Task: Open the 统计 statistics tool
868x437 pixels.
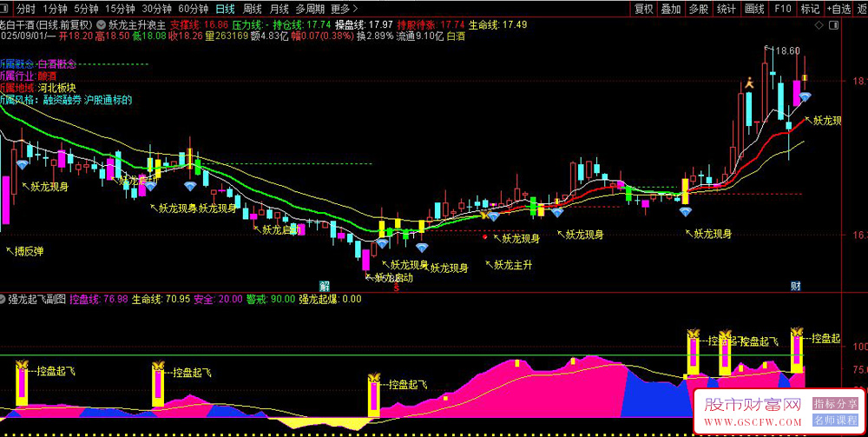Action: click(x=726, y=9)
